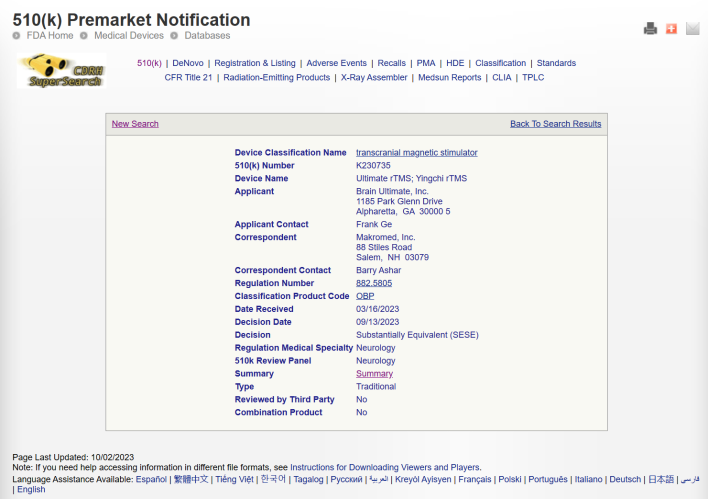
Task: Click the print page icon
Action: (x=650, y=29)
